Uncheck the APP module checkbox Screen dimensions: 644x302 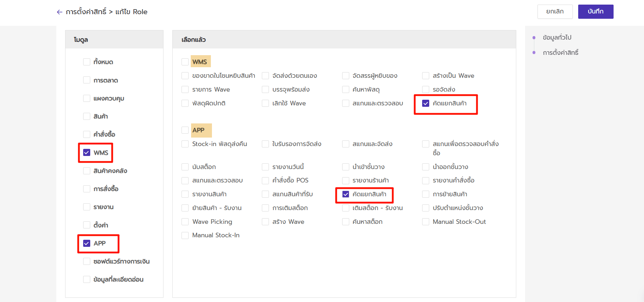point(87,243)
